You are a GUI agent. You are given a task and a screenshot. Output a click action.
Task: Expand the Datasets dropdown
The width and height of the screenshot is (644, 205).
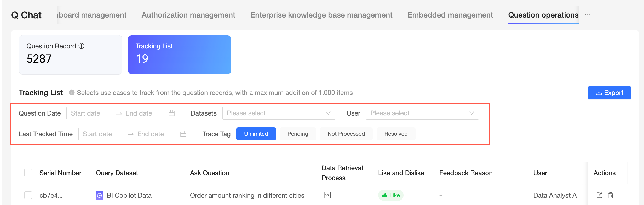279,113
